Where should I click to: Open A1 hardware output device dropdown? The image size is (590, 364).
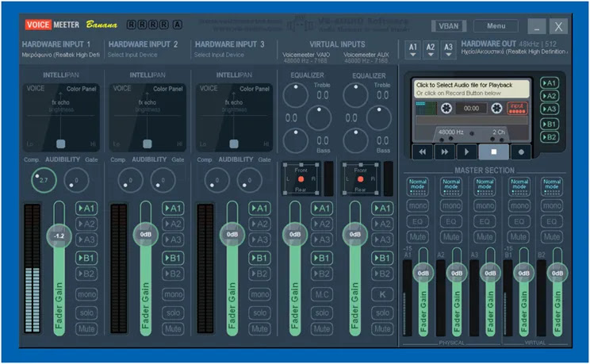[413, 50]
